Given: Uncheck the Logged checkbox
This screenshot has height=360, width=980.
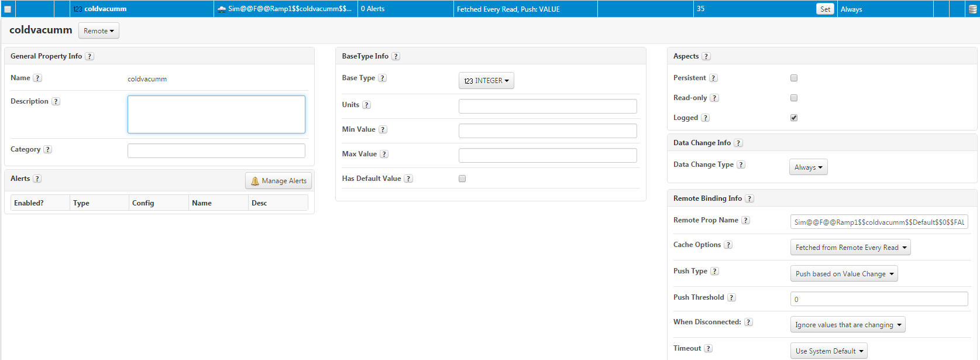Looking at the screenshot, I should pyautogui.click(x=794, y=118).
